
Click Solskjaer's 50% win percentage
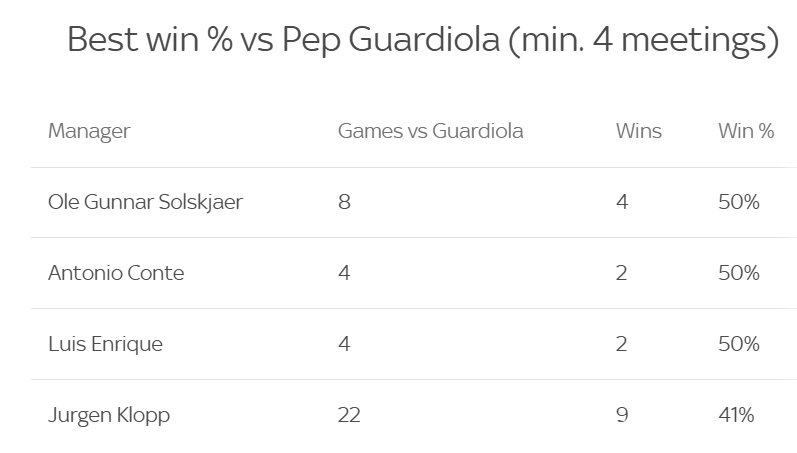tap(739, 202)
